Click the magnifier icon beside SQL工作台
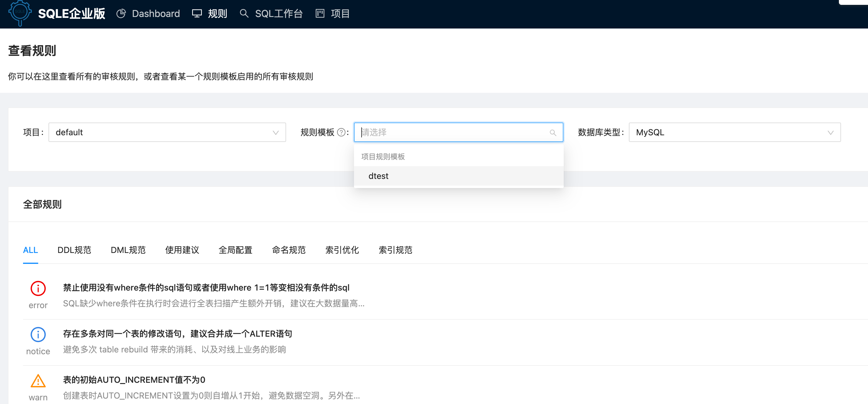Viewport: 868px width, 404px height. tap(244, 13)
